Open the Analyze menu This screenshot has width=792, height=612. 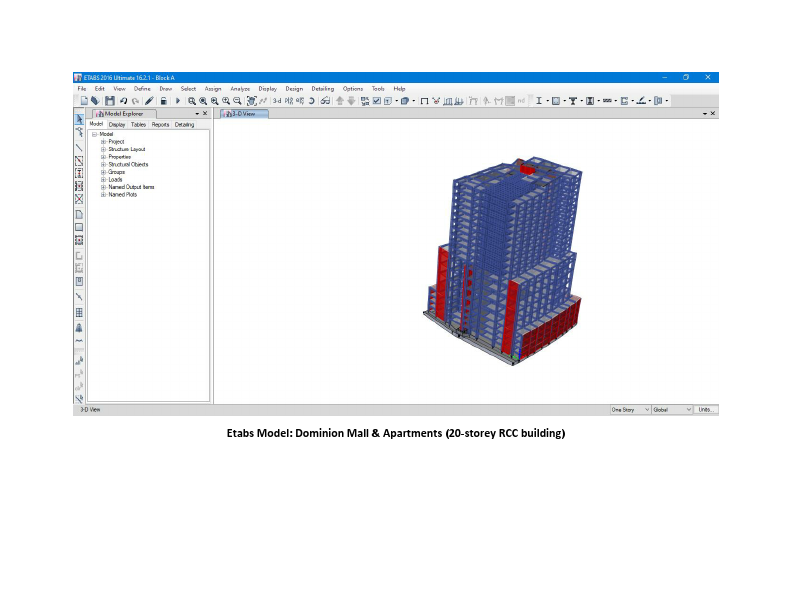point(240,89)
